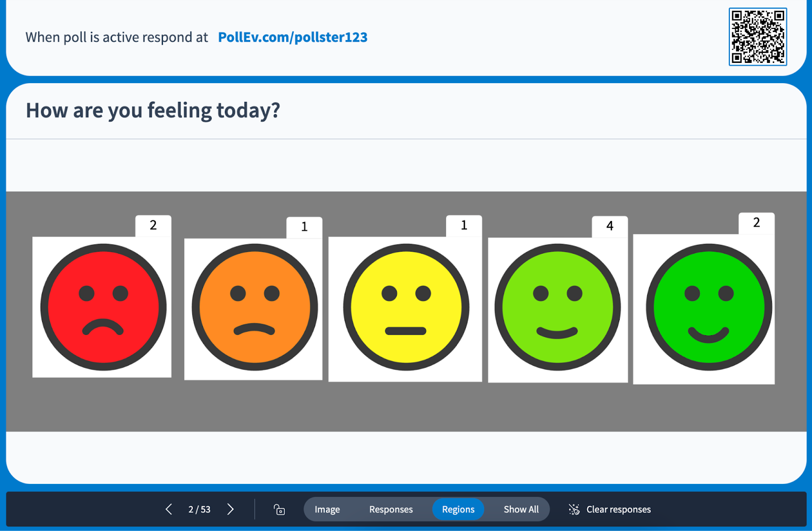
Task: Click the previous slide left chevron
Action: [x=168, y=509]
